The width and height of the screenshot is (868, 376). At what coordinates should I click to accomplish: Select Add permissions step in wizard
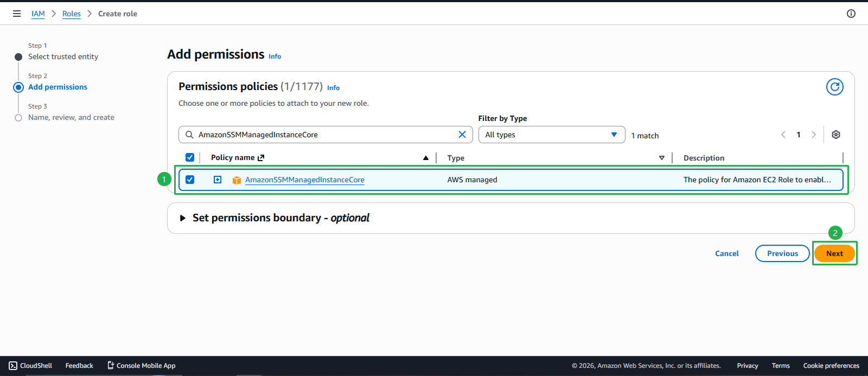click(58, 87)
